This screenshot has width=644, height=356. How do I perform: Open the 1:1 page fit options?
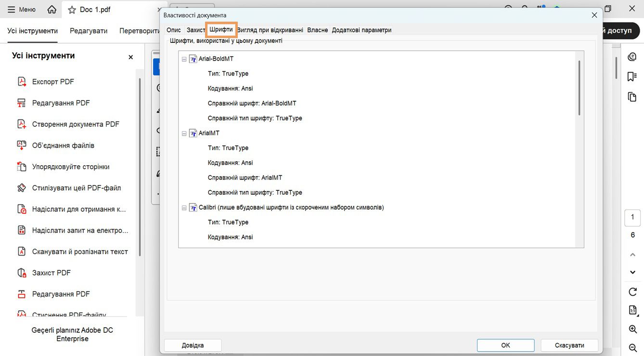click(633, 310)
